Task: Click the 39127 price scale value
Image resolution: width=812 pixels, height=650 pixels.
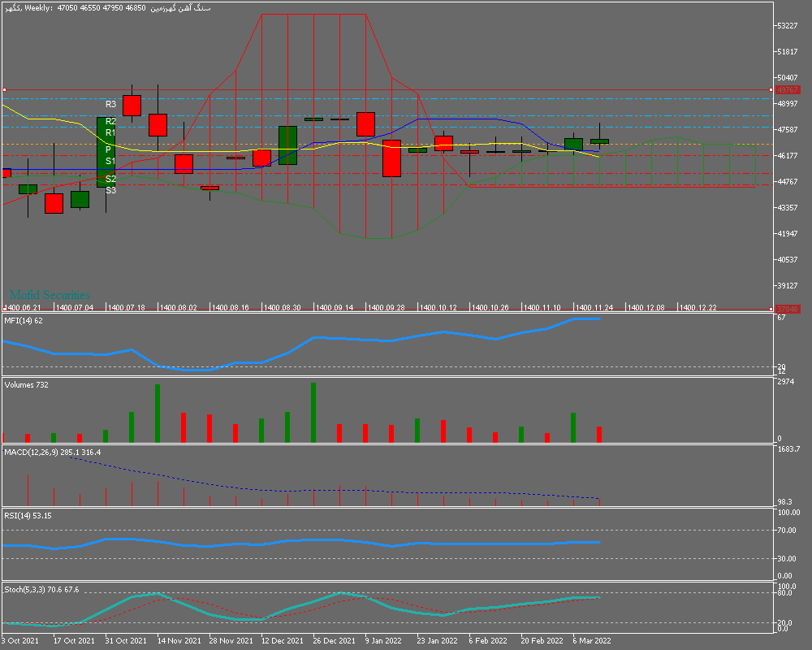Action: pos(788,285)
